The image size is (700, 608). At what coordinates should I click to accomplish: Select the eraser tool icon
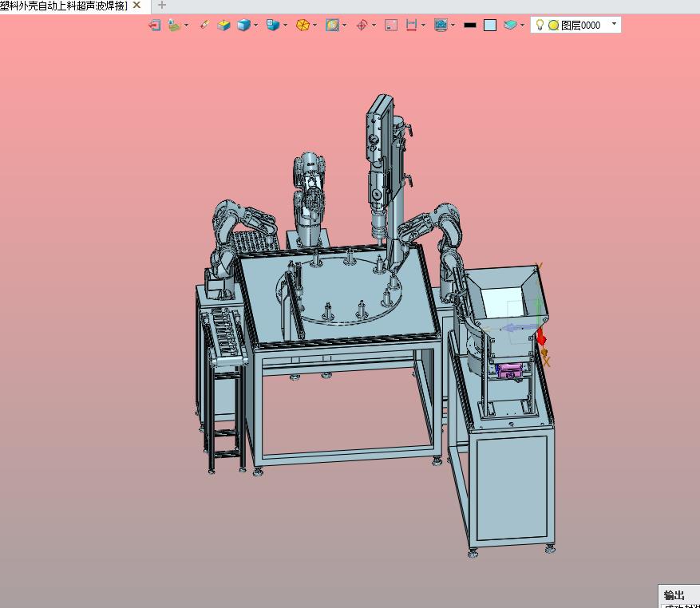click(x=204, y=25)
